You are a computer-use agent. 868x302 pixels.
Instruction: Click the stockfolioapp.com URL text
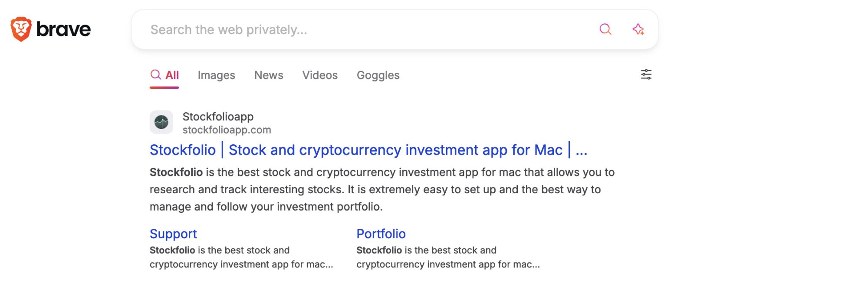[227, 130]
